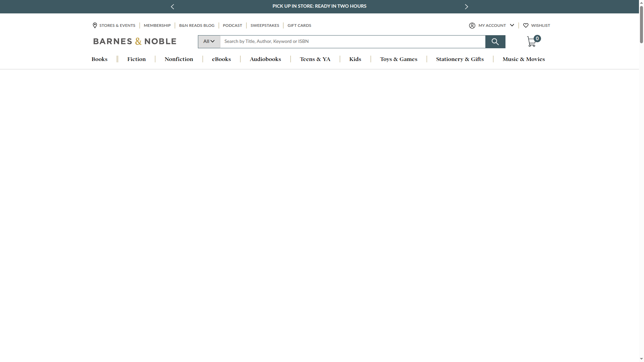Open the shopping cart icon
644x362 pixels.
click(532, 42)
